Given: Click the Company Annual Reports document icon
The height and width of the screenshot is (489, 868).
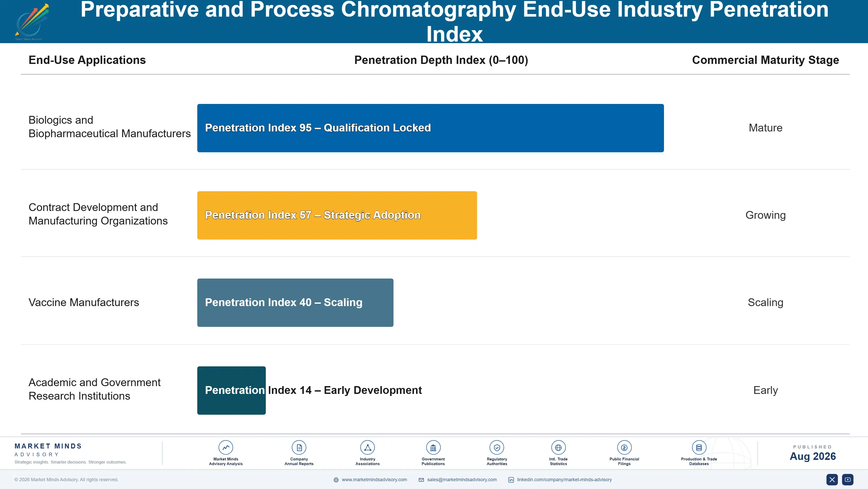Looking at the screenshot, I should (x=299, y=447).
